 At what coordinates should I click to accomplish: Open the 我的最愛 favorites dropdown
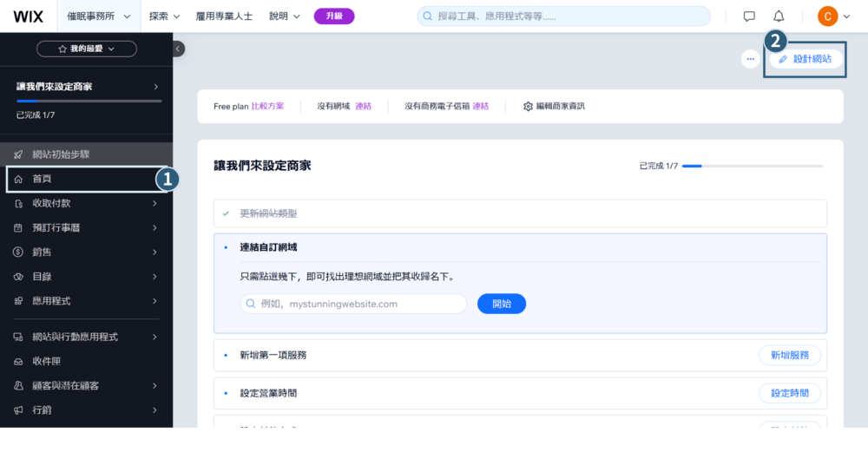point(86,49)
